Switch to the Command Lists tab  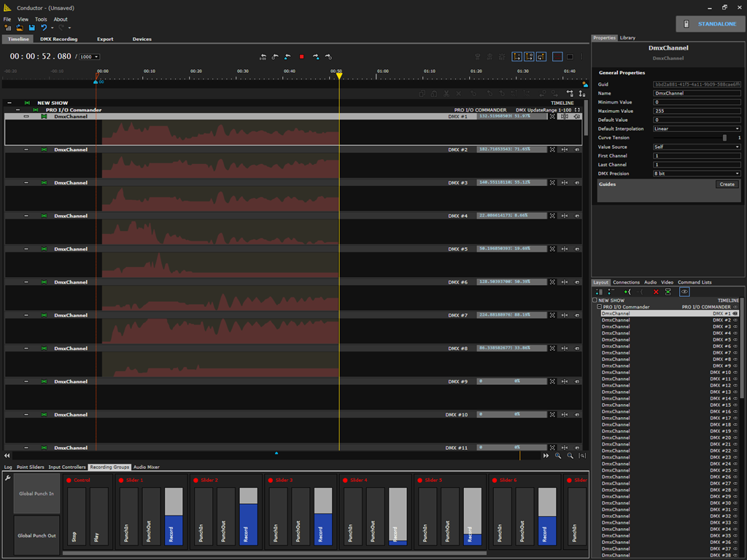point(694,282)
